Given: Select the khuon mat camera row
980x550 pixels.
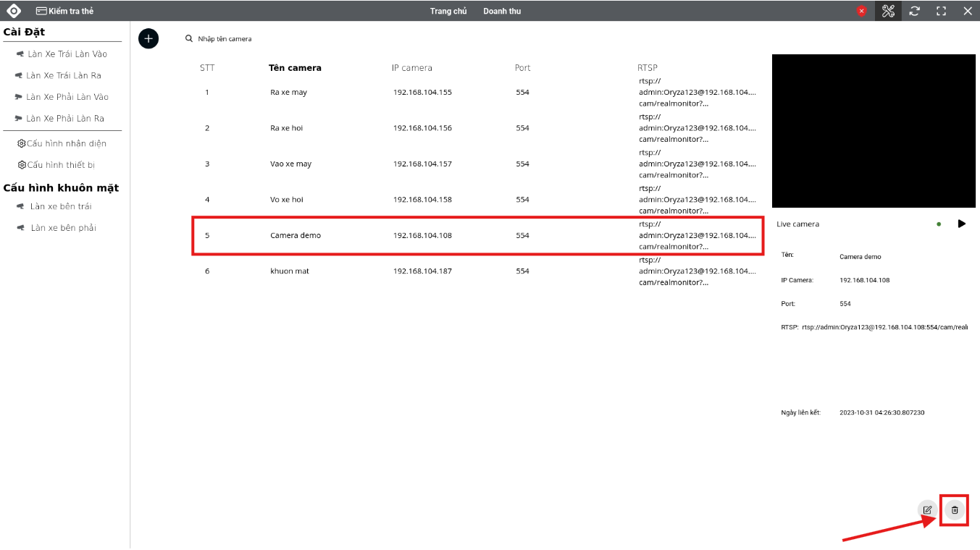Looking at the screenshot, I should [478, 271].
